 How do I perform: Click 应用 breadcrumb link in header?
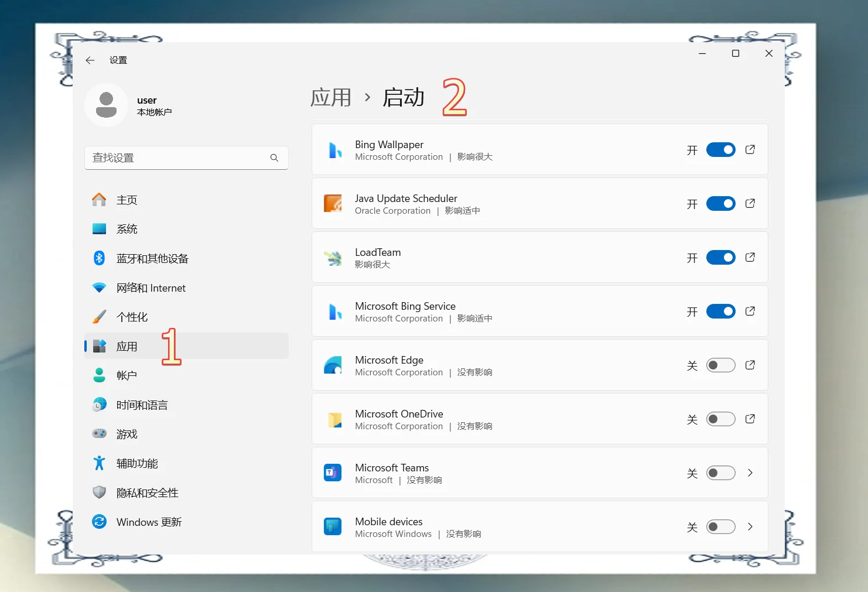click(x=331, y=98)
